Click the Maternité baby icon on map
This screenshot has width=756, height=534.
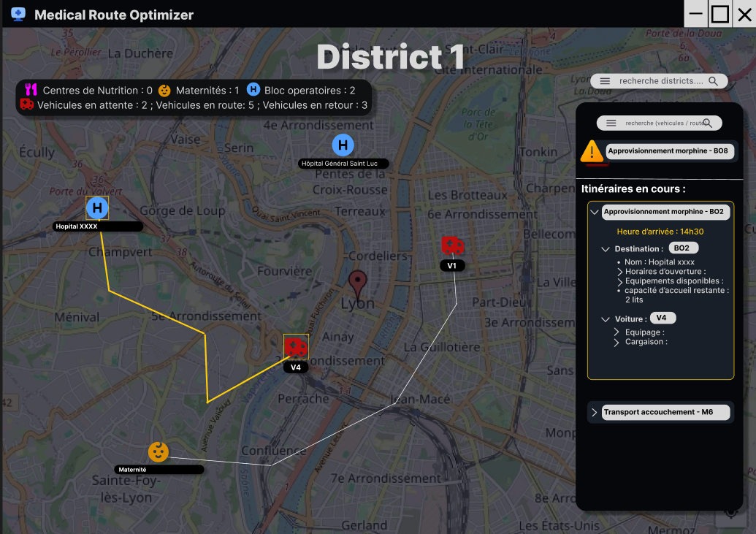[x=159, y=452]
